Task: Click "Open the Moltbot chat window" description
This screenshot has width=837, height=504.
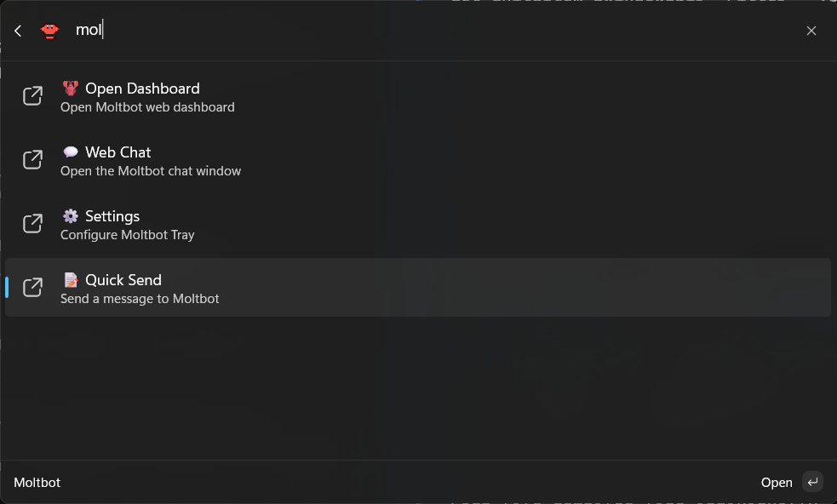Action: [x=151, y=171]
